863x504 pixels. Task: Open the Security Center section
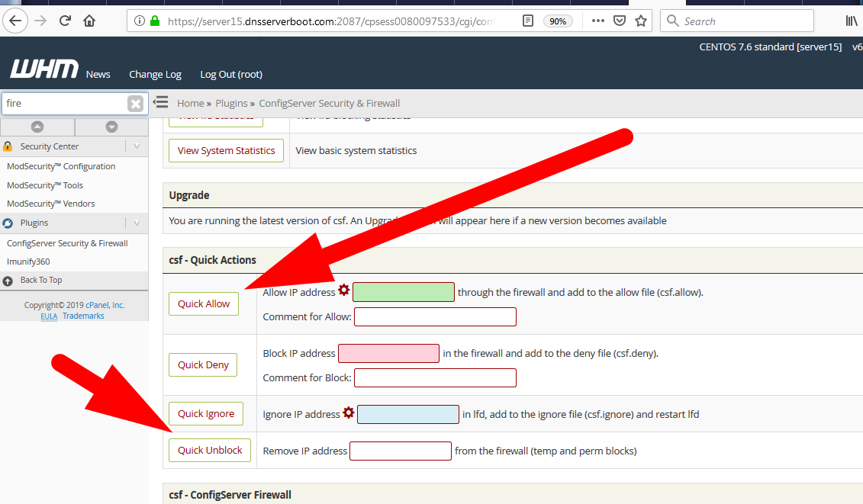(50, 146)
